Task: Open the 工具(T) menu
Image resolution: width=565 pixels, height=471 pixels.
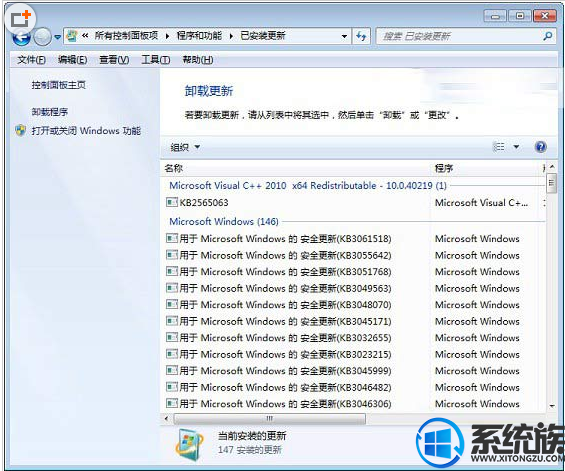Action: 155,60
